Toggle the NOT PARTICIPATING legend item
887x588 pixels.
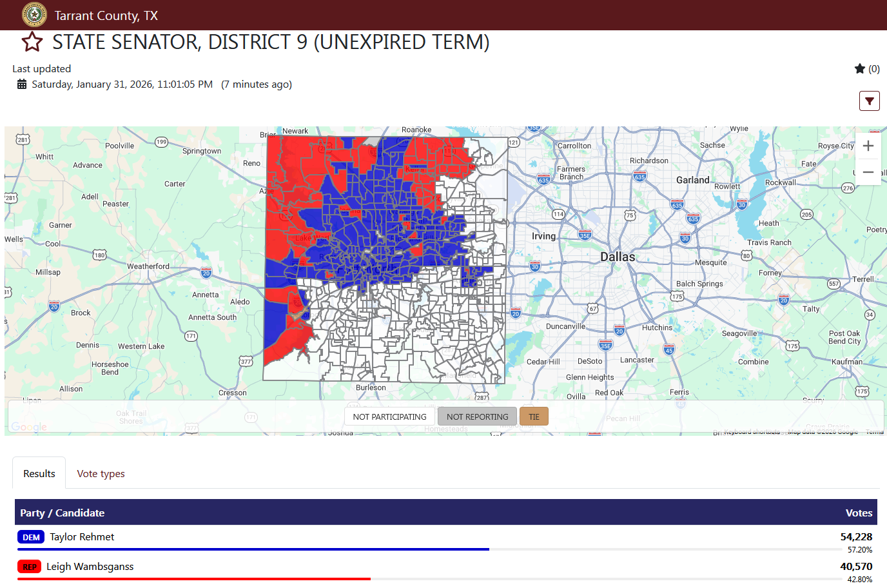click(389, 416)
